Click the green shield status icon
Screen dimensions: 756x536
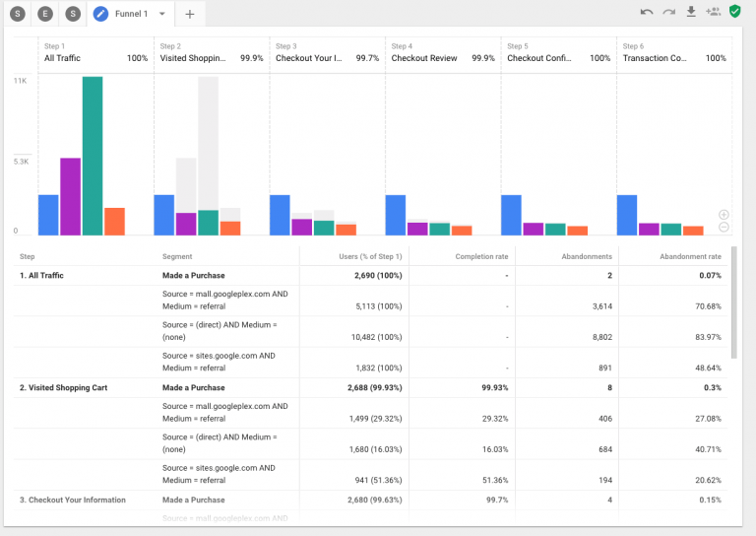coord(734,13)
